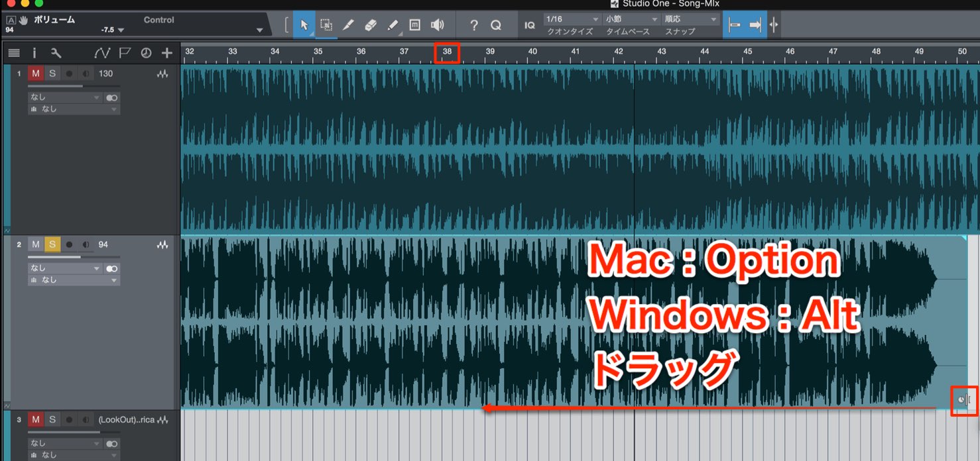Click track 3 name (LookOut)..rica
This screenshot has height=461, width=980.
(127, 420)
